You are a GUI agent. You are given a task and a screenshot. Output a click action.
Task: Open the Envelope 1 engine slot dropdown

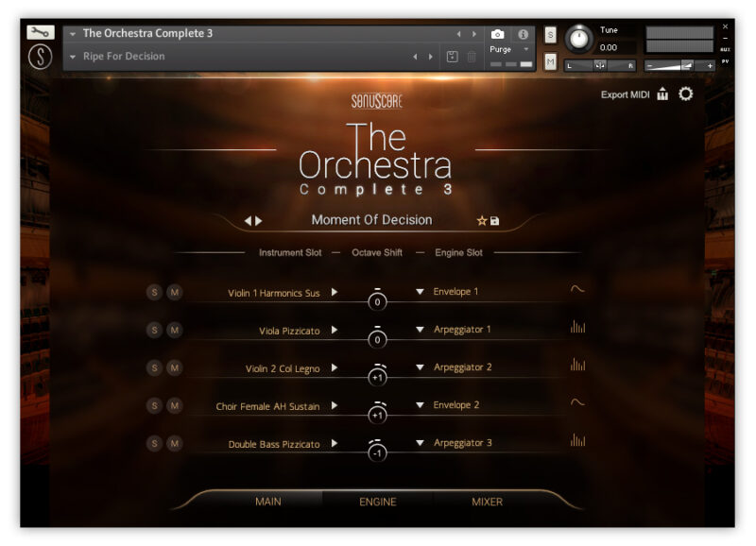click(420, 291)
